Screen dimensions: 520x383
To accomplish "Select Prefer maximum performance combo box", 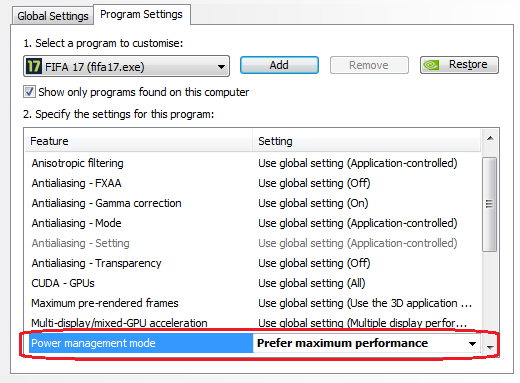I will tap(366, 343).
